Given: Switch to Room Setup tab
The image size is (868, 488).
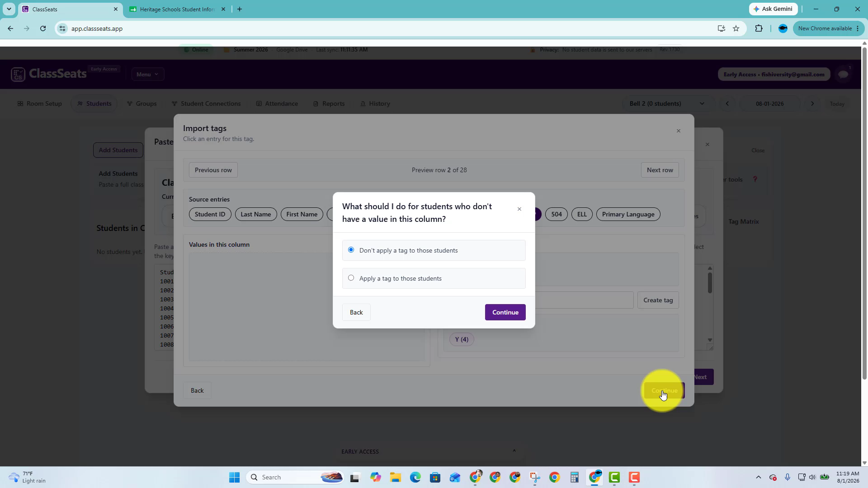Looking at the screenshot, I should 40,103.
